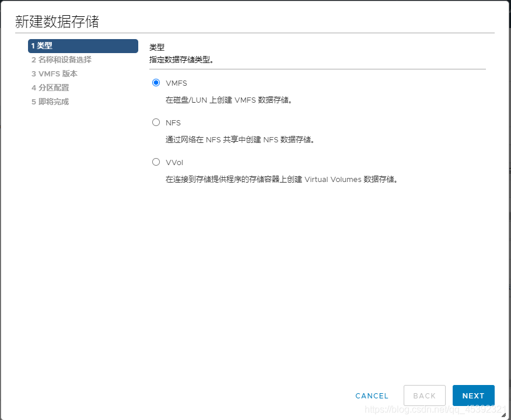Screen dimensions: 511x420
Task: Click the CANCEL button
Action: (x=372, y=395)
